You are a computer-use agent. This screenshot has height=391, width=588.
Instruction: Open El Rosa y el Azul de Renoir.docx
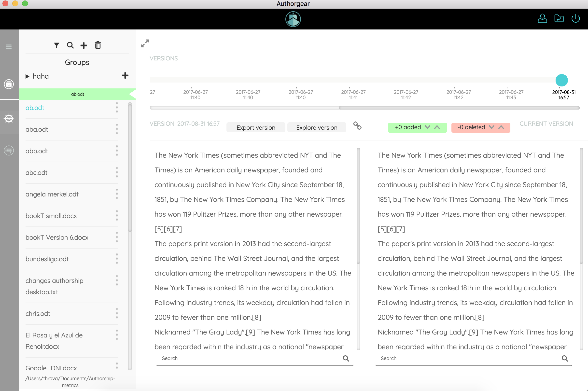(x=54, y=341)
